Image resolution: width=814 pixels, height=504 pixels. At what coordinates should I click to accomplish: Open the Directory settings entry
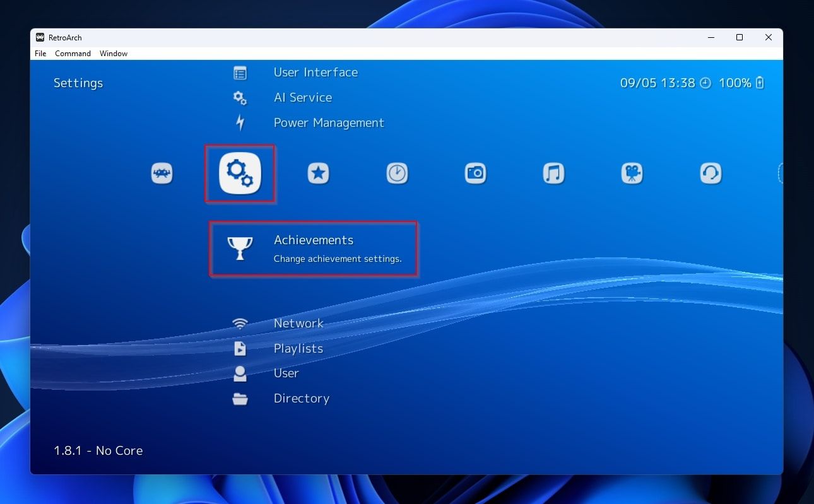pos(301,398)
